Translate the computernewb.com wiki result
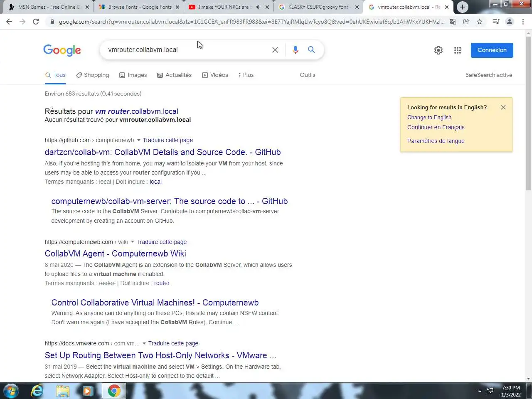The image size is (532, 399). click(x=162, y=242)
